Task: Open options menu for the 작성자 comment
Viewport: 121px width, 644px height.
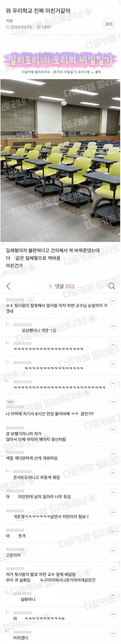Action: point(113,402)
